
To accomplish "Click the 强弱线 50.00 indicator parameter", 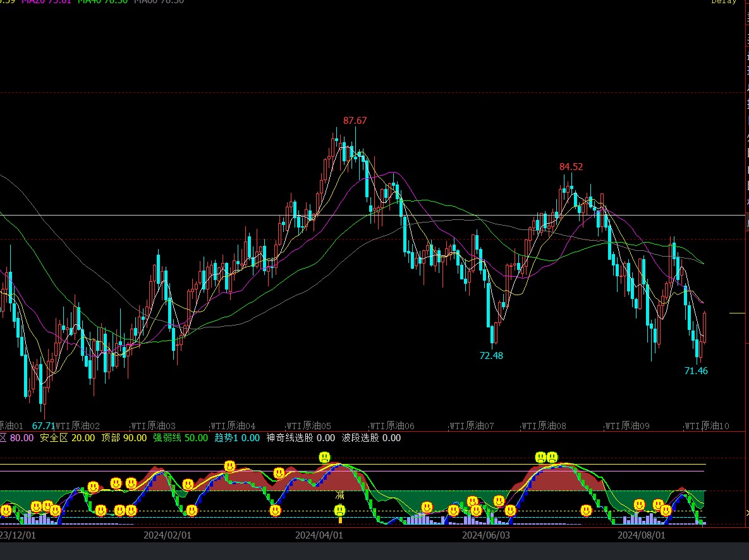I will (181, 437).
